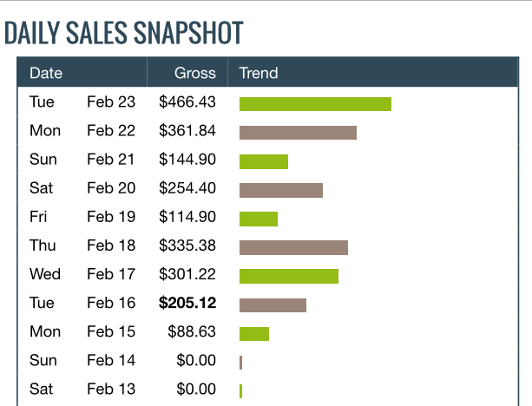Screen dimensions: 532x406
Task: Click the Trend column header
Action: click(x=258, y=73)
